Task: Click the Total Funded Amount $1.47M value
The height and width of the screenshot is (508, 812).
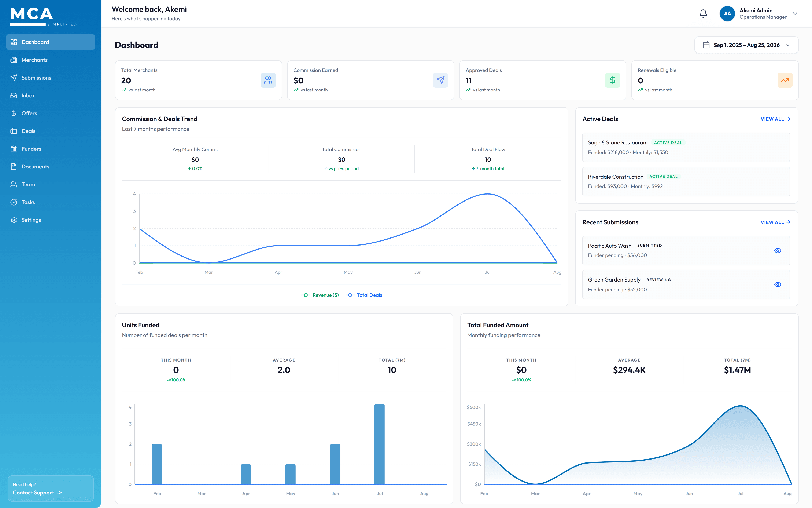Action: [737, 370]
